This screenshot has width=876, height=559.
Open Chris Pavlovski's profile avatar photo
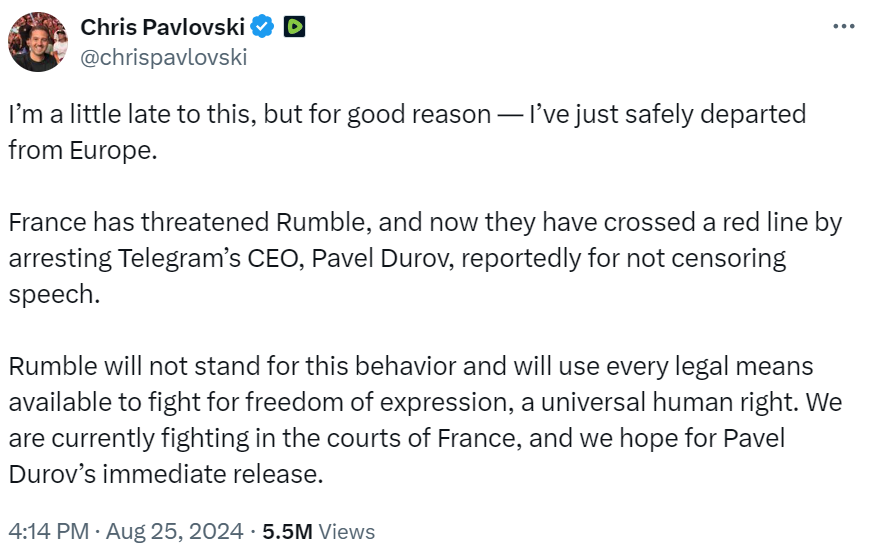click(38, 41)
